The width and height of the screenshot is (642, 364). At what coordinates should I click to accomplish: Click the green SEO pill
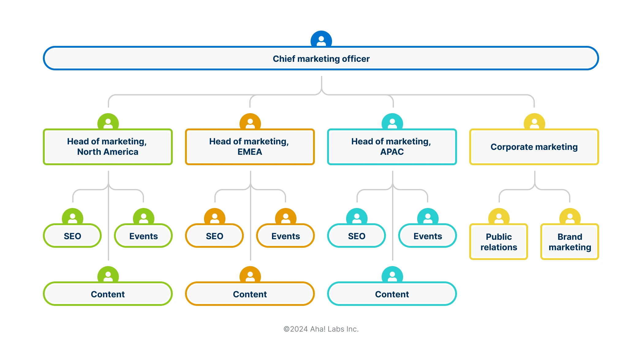[72, 236]
